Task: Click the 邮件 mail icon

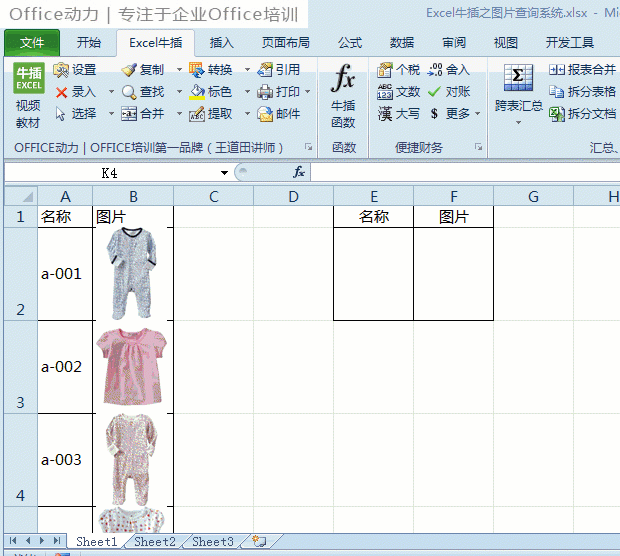Action: [265, 114]
